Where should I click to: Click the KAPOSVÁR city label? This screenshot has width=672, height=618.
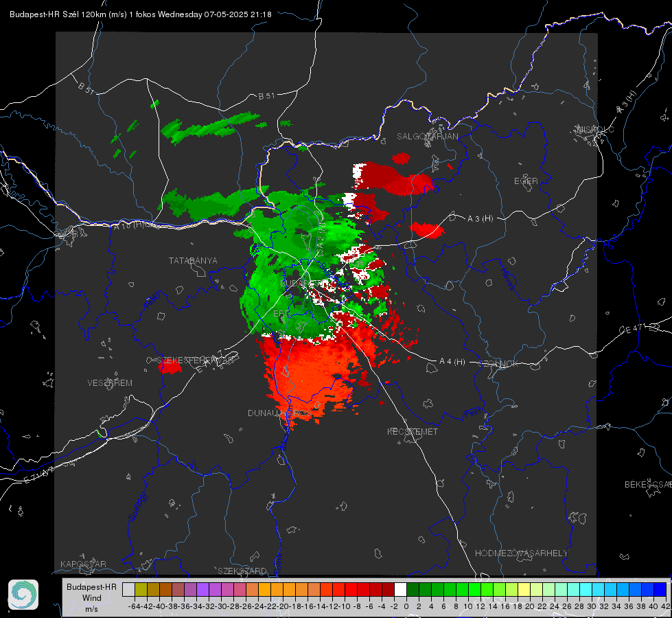tap(83, 564)
